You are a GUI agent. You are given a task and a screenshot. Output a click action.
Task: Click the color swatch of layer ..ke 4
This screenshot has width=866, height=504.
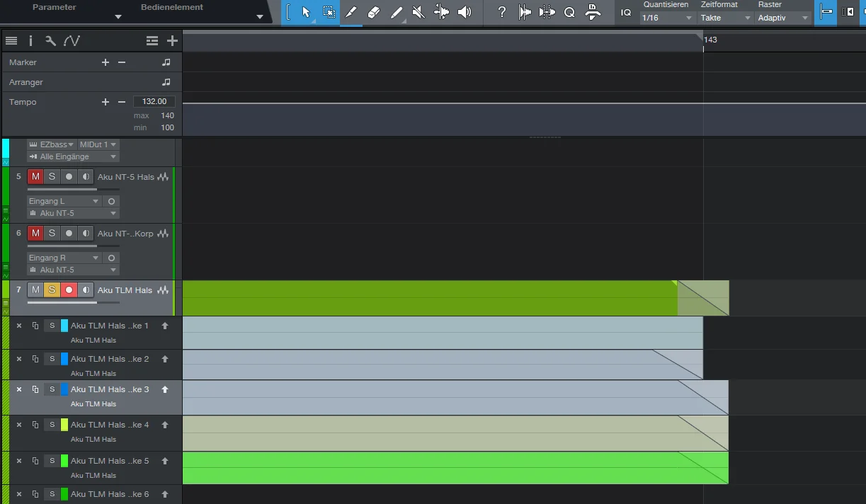(64, 425)
